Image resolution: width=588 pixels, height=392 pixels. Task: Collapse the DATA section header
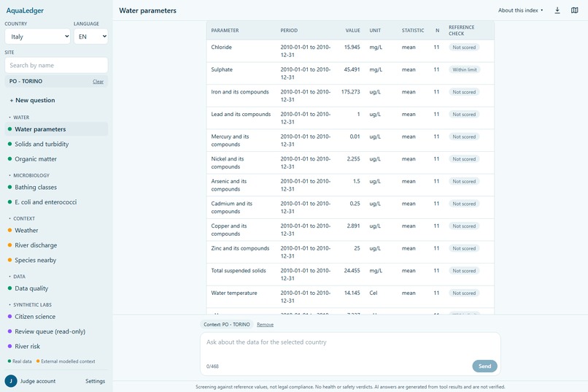(x=18, y=277)
